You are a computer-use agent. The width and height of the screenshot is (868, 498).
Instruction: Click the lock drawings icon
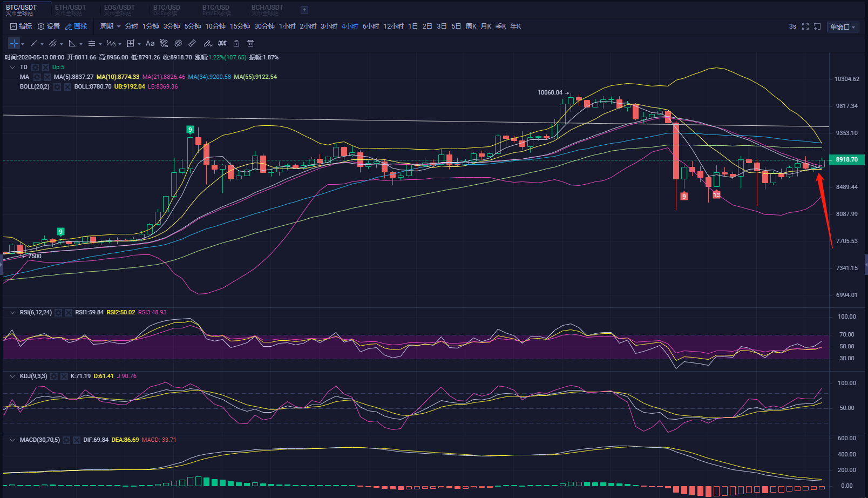[236, 44]
